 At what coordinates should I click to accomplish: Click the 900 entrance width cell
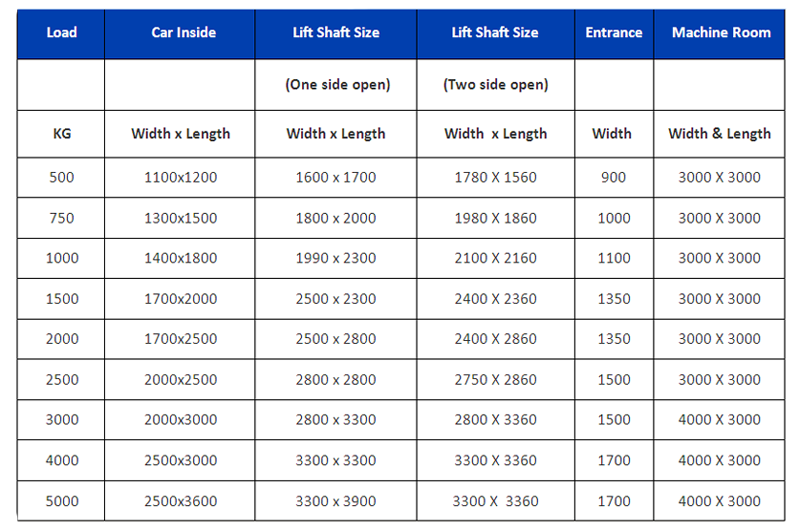click(x=614, y=178)
